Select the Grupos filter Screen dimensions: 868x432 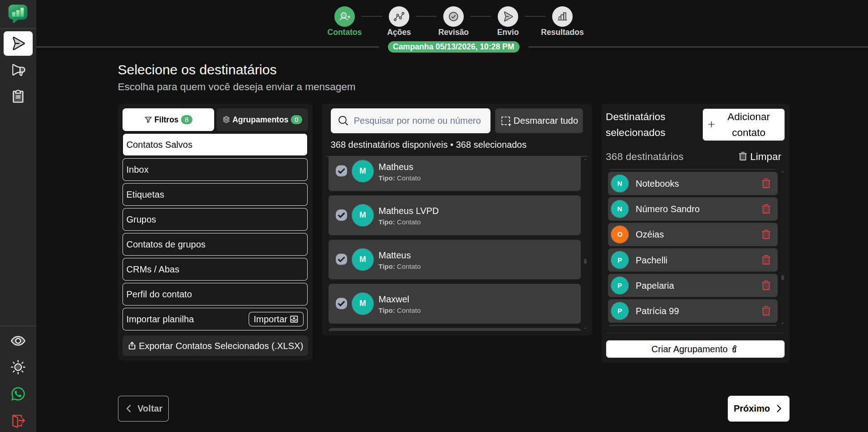(215, 219)
